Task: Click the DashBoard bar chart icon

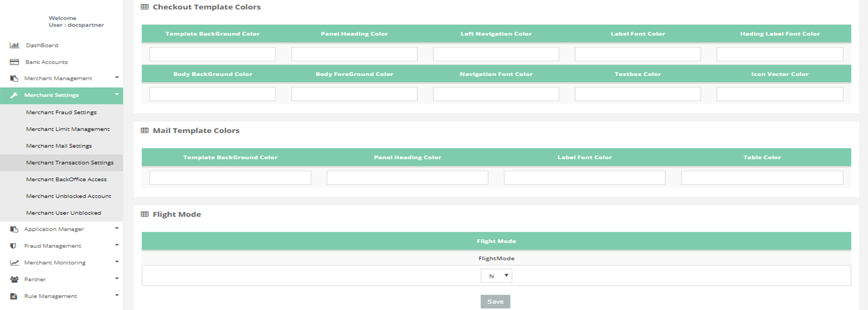Action: tap(14, 45)
